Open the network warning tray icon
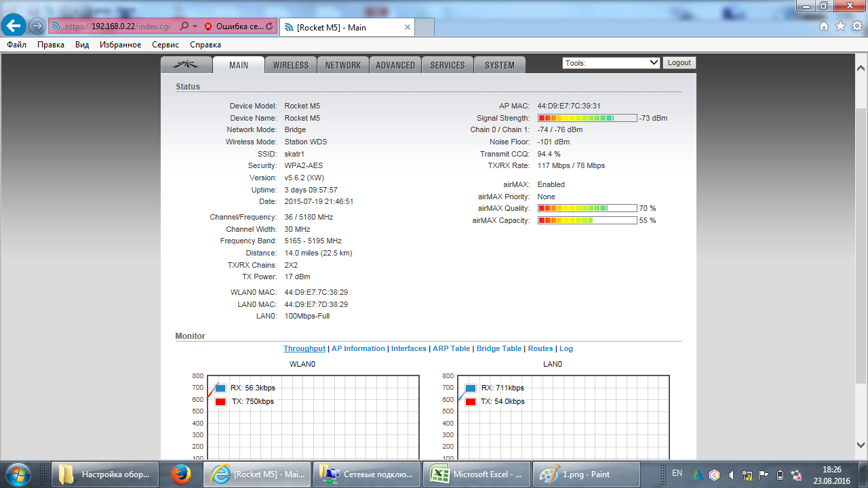The width and height of the screenshot is (868, 488). (x=747, y=475)
